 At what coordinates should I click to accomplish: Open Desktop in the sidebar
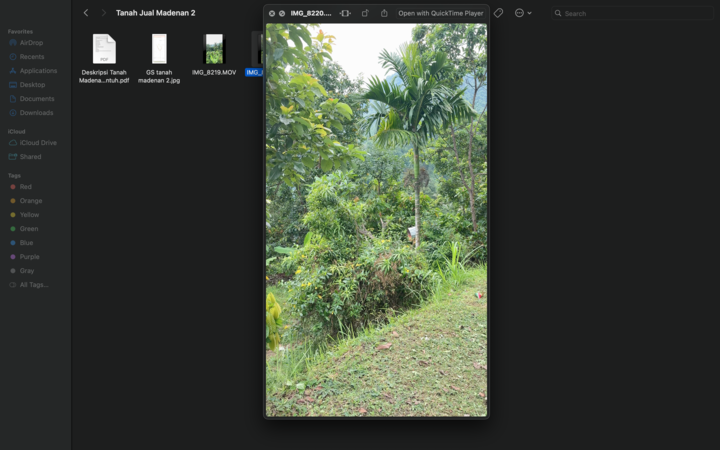32,84
